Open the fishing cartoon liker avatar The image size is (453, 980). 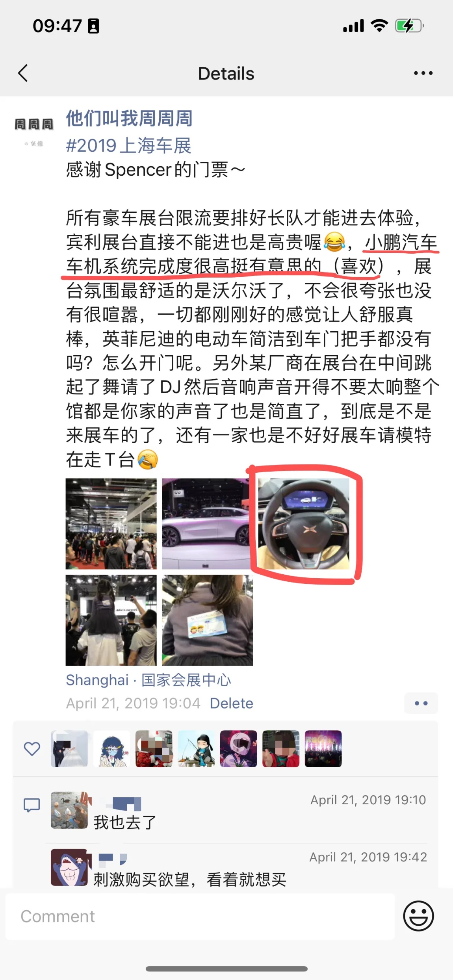[x=196, y=749]
